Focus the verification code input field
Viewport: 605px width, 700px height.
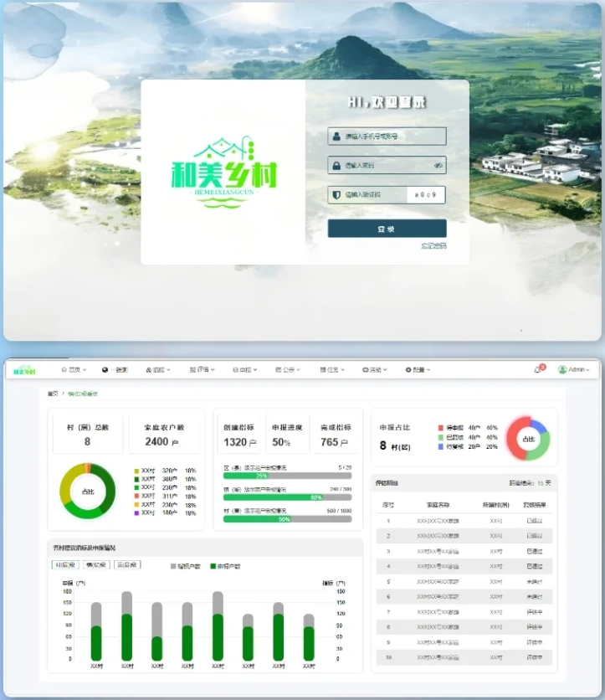(367, 194)
